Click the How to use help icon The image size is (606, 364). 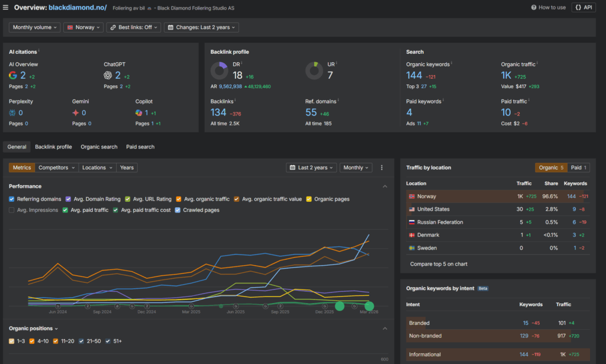534,7
